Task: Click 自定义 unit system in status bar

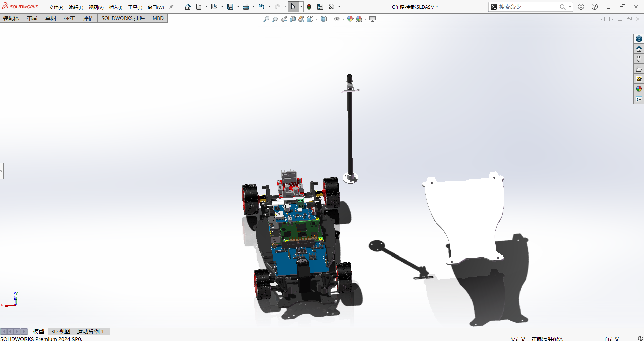Action: coord(611,339)
